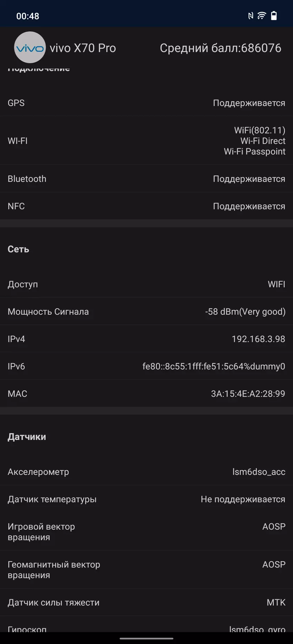Tap the IPv4 address value
Image resolution: width=293 pixels, height=644 pixels.
(x=258, y=339)
